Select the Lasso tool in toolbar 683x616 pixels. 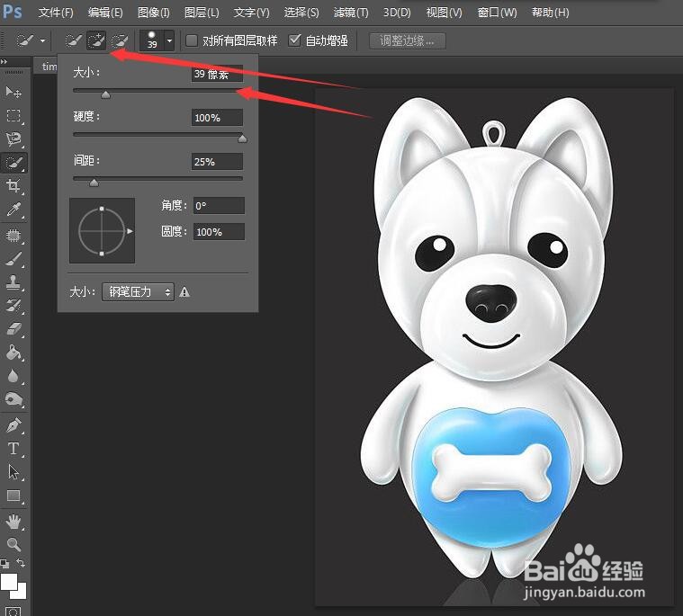point(13,138)
